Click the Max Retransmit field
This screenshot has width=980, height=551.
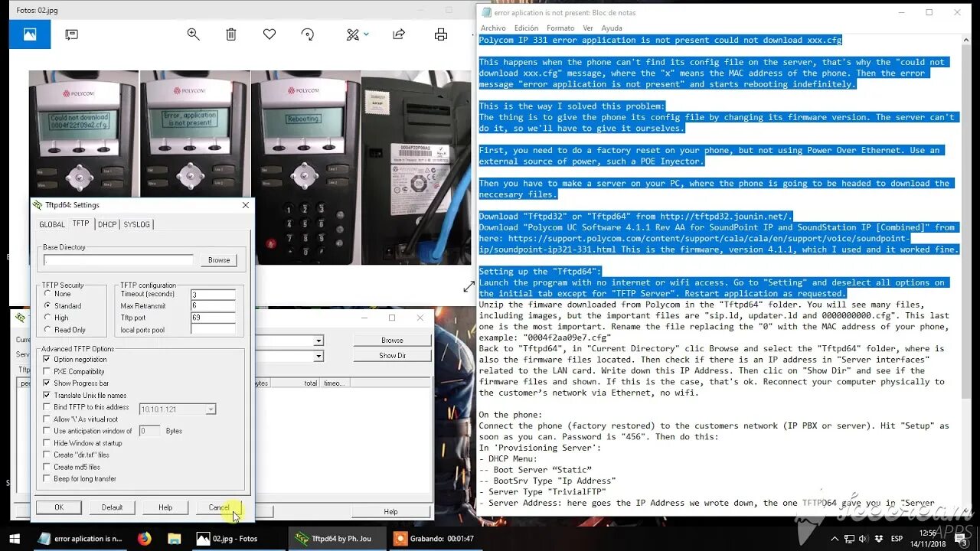coord(213,306)
